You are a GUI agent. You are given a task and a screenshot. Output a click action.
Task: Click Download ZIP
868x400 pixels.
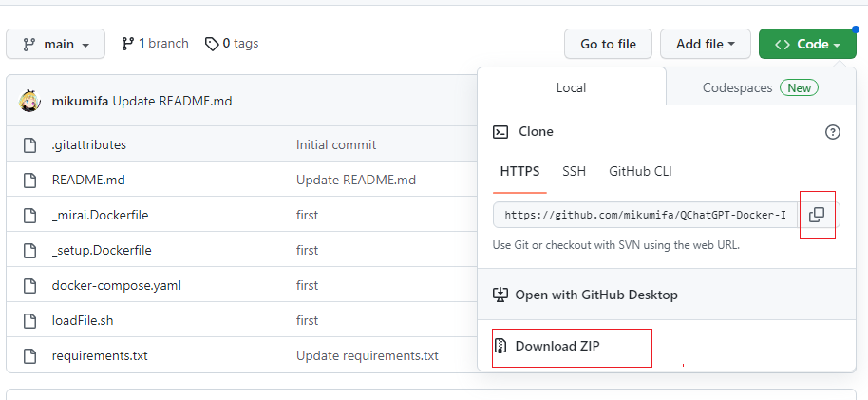click(x=557, y=346)
